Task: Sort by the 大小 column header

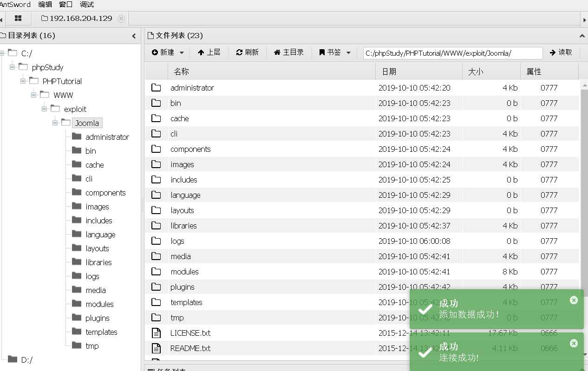Action: click(491, 72)
